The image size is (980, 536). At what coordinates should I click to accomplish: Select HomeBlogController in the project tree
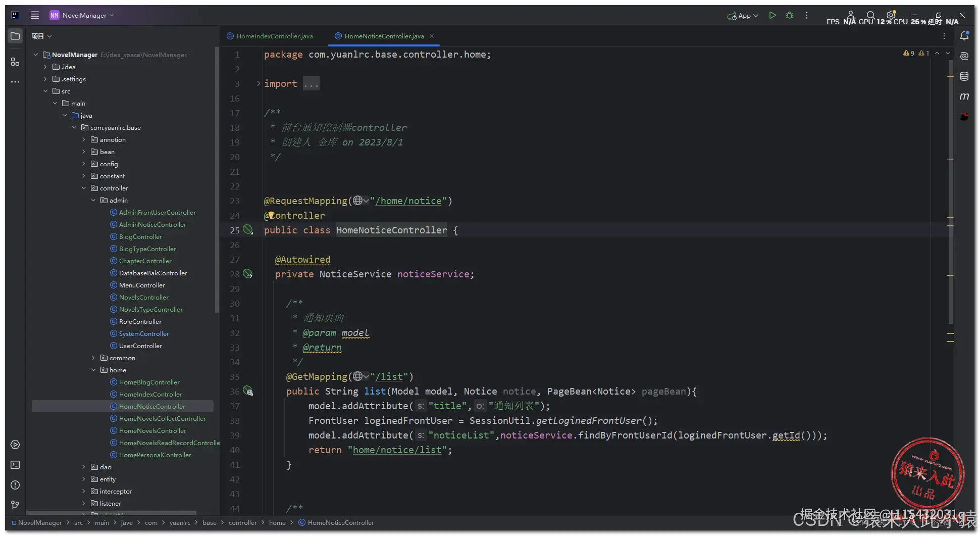pyautogui.click(x=149, y=382)
